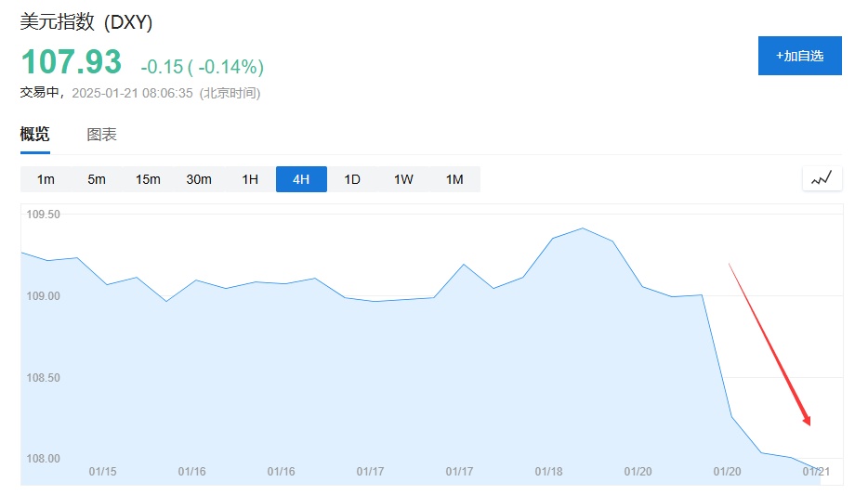868x495 pixels.
Task: Select the 1m timeframe
Action: point(46,179)
